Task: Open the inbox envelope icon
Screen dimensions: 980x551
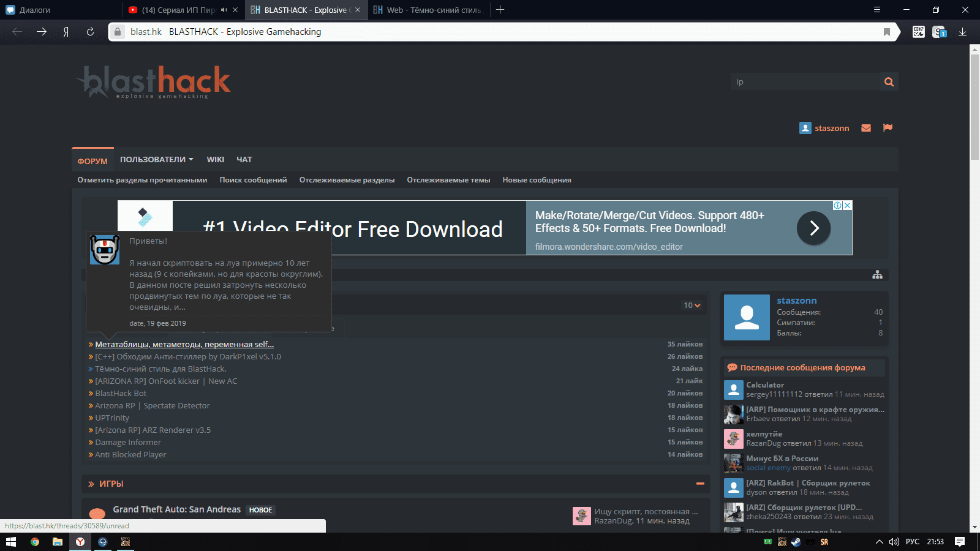Action: click(866, 128)
